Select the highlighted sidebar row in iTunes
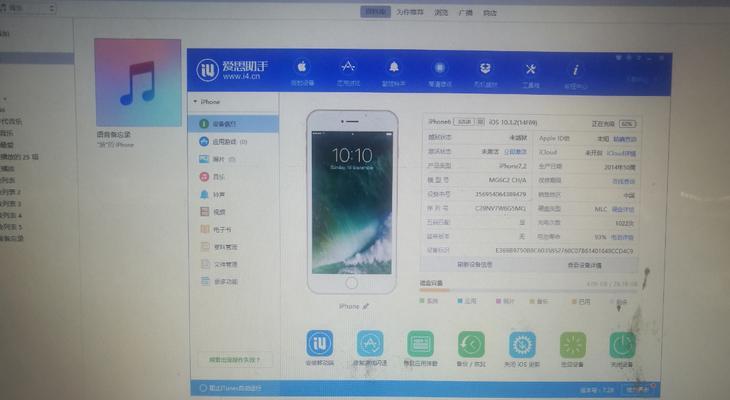This screenshot has width=730, height=400. 37,58
